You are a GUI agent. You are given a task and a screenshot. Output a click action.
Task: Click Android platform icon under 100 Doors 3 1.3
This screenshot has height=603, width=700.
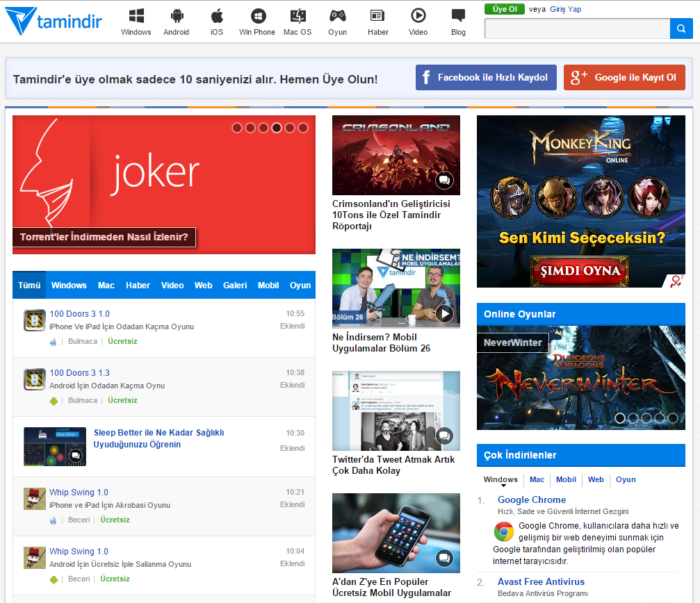(54, 401)
